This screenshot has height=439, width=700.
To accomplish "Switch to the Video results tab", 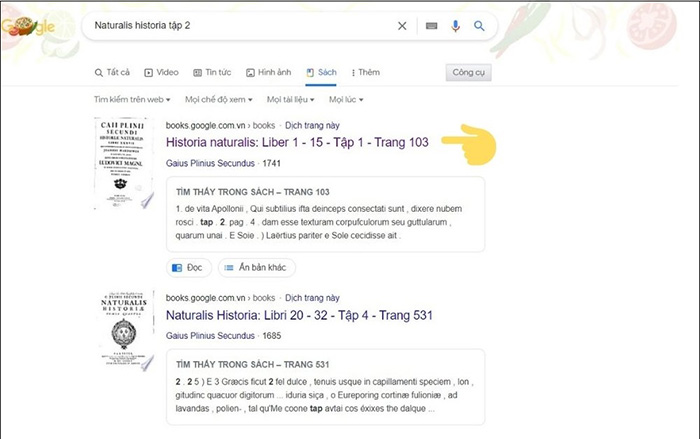I will click(161, 73).
